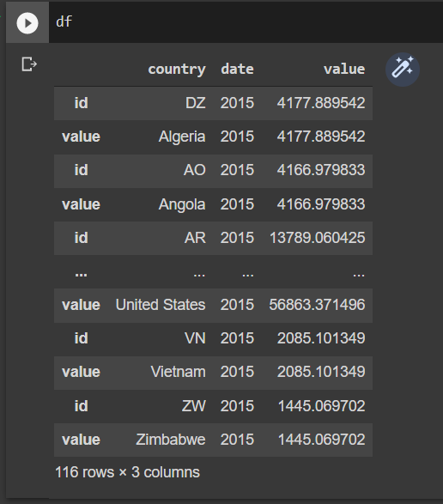The height and width of the screenshot is (504, 443).
Task: Run the df code cell
Action: point(27,23)
